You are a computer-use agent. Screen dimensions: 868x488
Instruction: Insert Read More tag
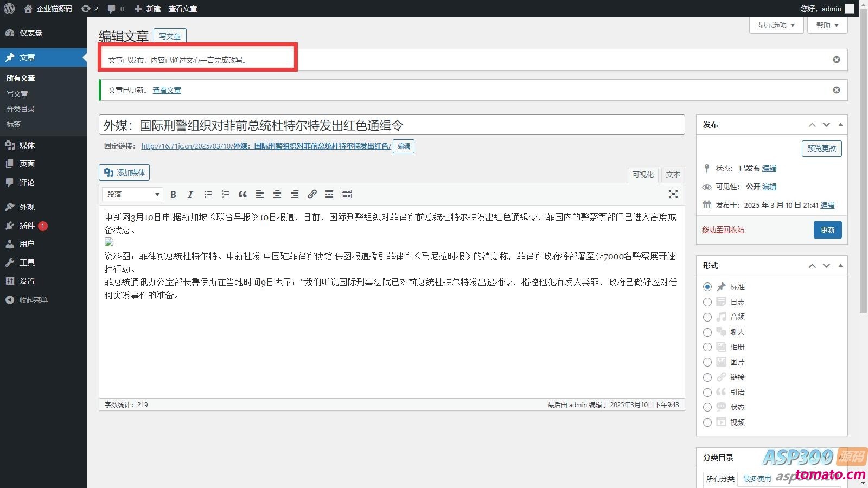(329, 194)
